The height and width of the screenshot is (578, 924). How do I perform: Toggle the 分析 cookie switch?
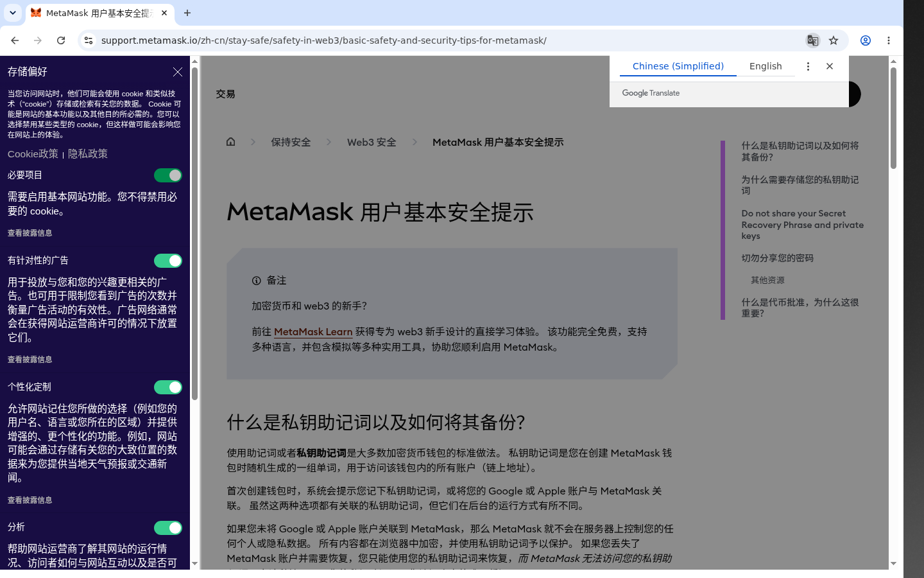pyautogui.click(x=168, y=528)
